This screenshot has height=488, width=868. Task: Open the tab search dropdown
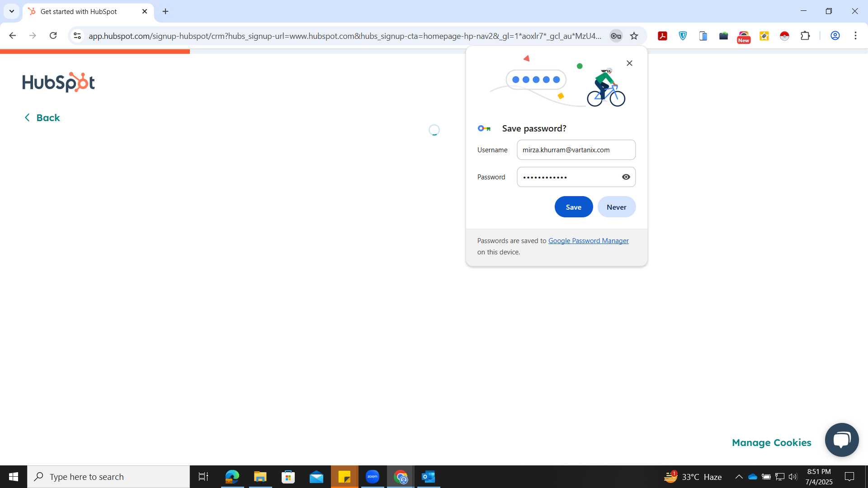point(12,11)
